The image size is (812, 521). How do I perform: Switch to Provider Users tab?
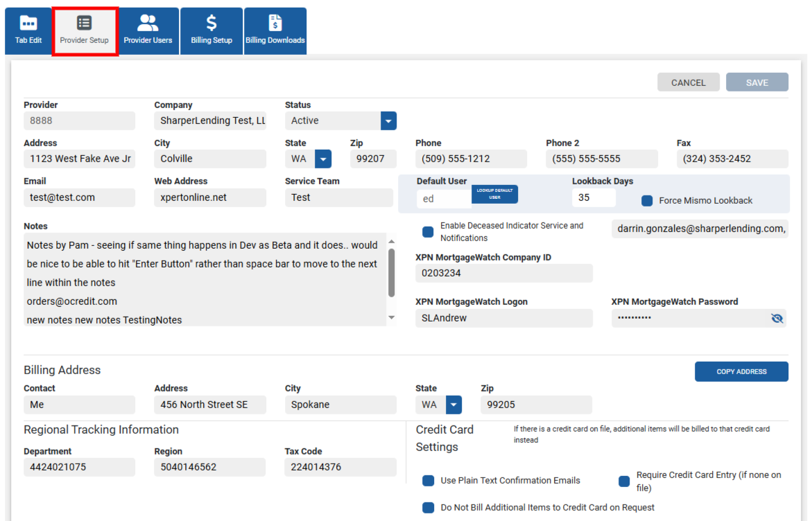coord(148,31)
